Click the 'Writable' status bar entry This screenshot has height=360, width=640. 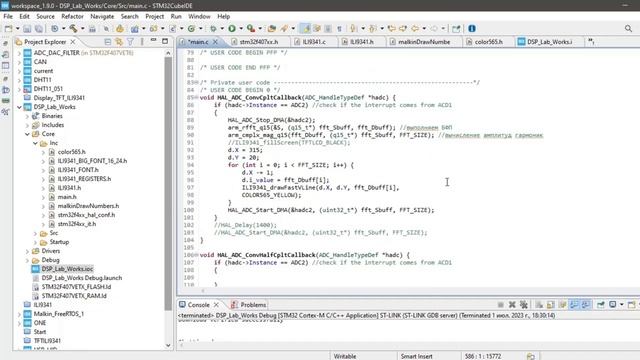(345, 356)
